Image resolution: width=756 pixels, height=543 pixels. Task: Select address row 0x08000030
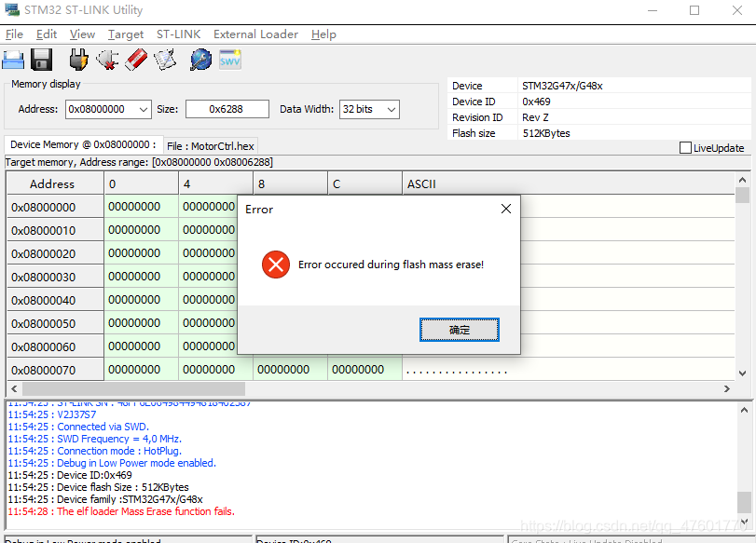55,277
